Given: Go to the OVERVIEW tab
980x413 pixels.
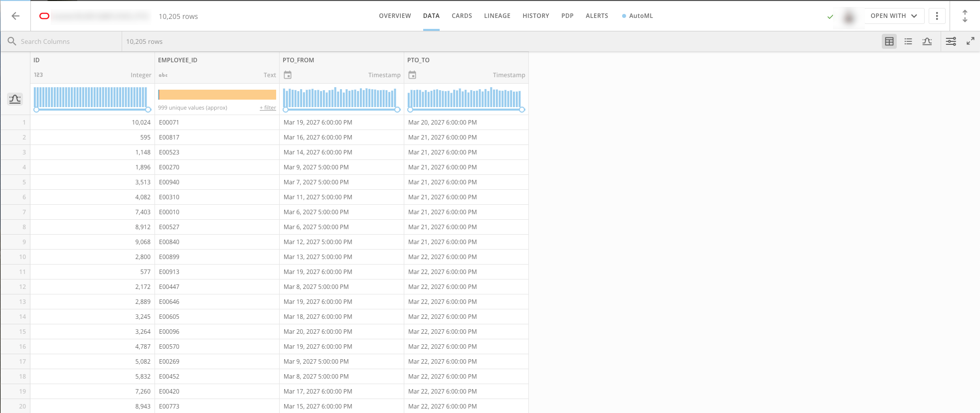Looking at the screenshot, I should (395, 16).
